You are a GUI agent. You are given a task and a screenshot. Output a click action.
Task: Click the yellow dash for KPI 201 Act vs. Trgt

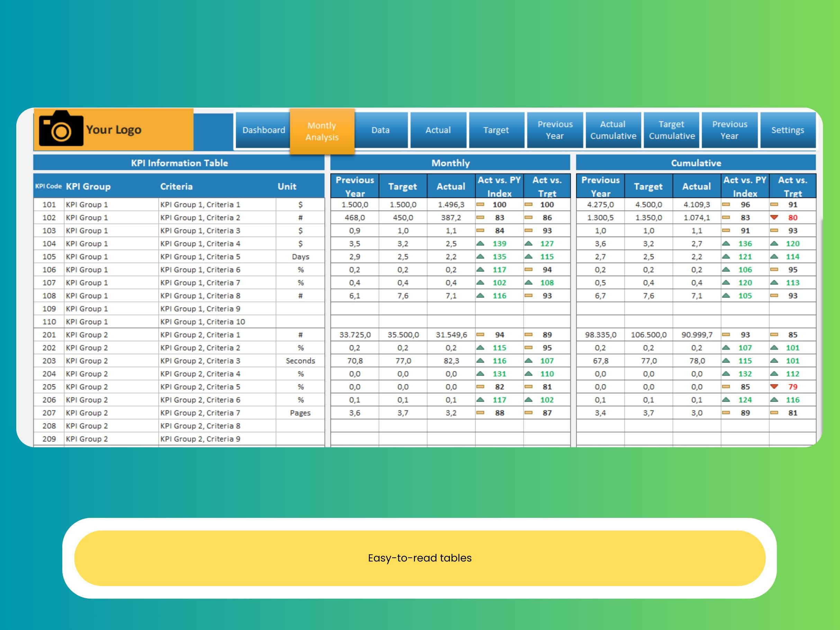click(529, 334)
